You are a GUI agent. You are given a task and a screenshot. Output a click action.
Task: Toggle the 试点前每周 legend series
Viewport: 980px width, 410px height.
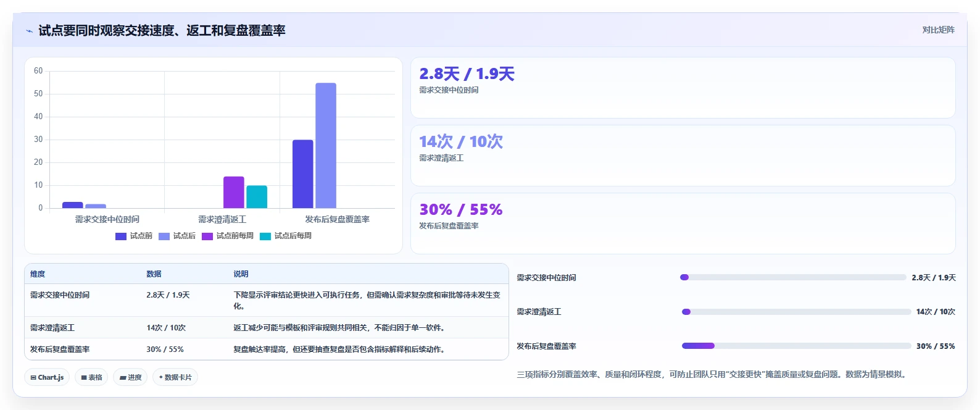(228, 236)
